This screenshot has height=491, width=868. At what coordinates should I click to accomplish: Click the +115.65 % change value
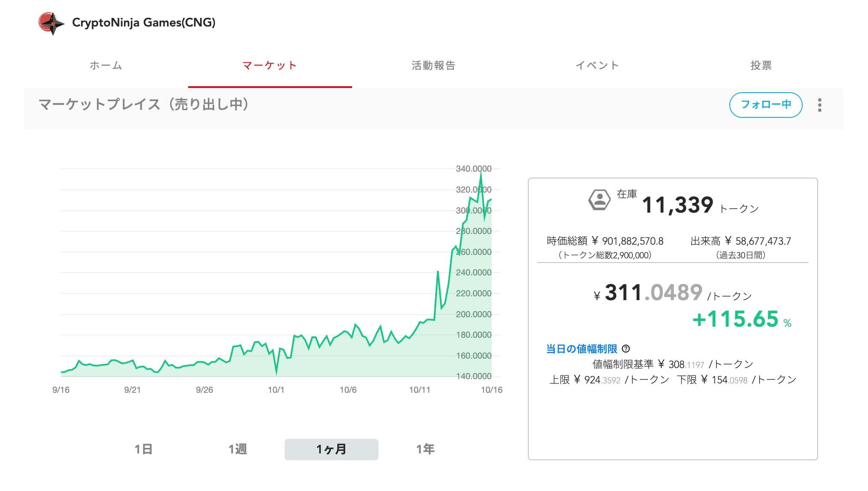click(742, 319)
